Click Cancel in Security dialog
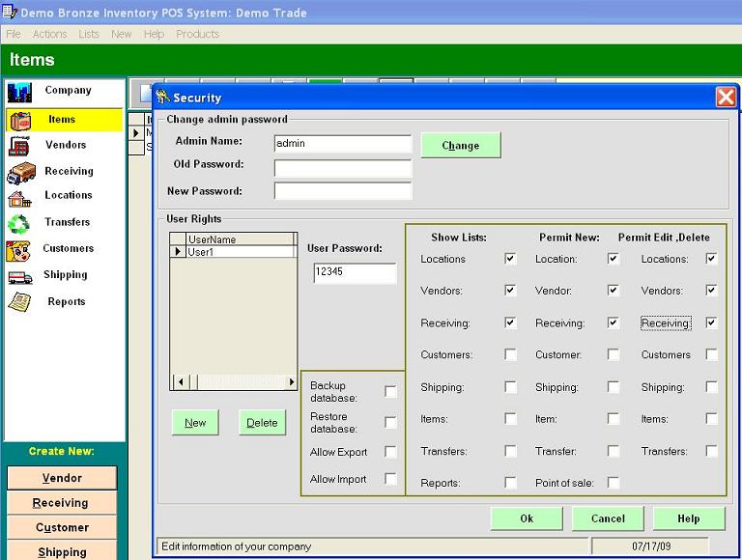The height and width of the screenshot is (560, 742). (608, 518)
